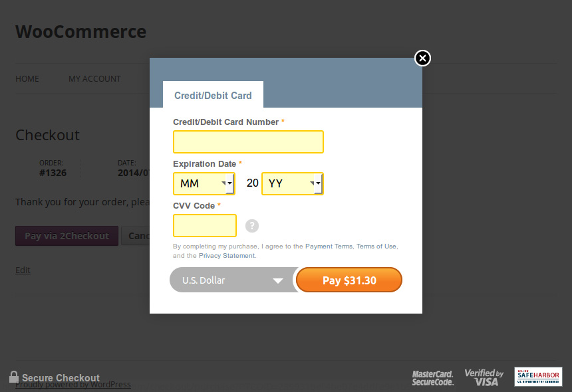
Task: Open the MY ACCOUNT menu item
Action: (94, 78)
